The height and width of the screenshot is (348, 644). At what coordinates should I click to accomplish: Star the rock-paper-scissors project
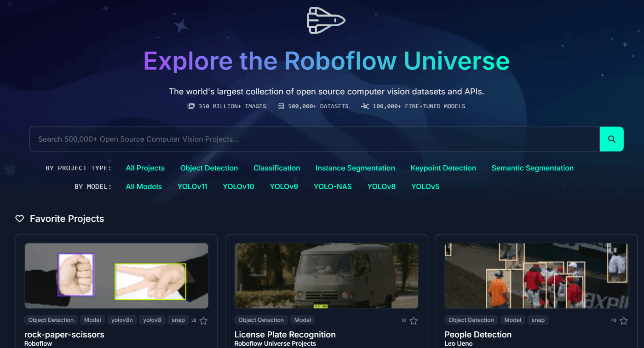click(x=203, y=321)
